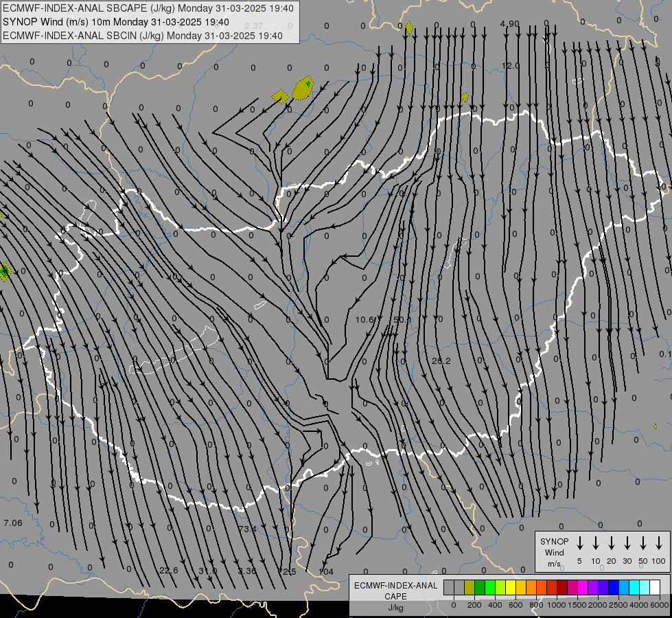Click the large olive CAPE patch with the green dot
Viewport: 672px width, 618px height.
coord(303,88)
